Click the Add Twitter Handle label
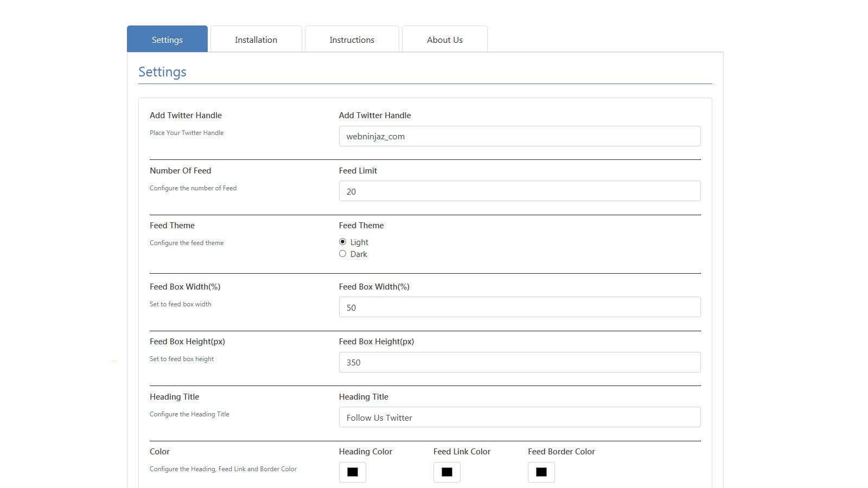Screen dimensions: 868x488 (186, 115)
